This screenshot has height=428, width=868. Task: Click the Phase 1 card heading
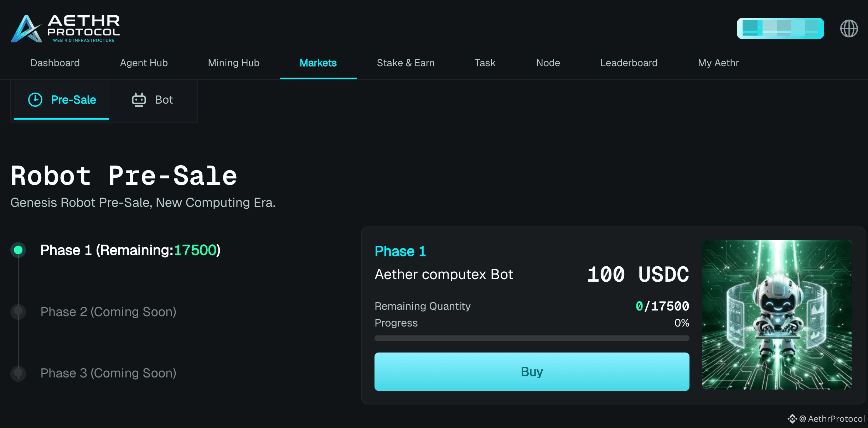pos(400,251)
